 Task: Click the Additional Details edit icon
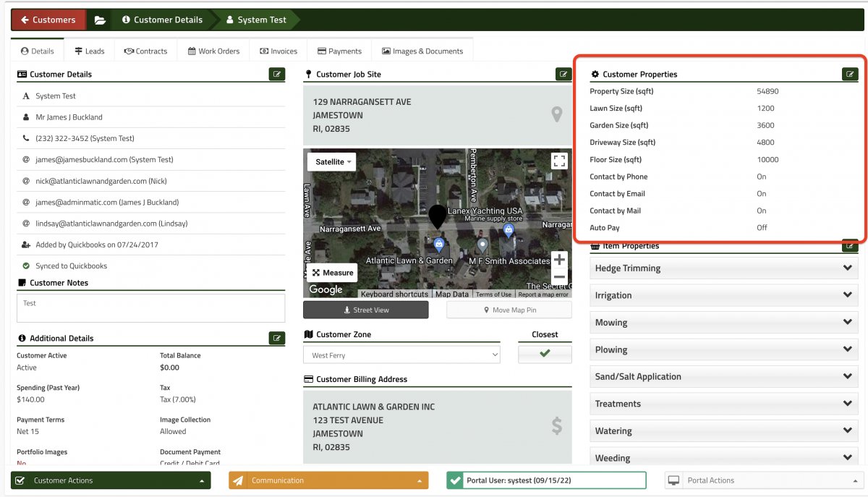point(277,338)
